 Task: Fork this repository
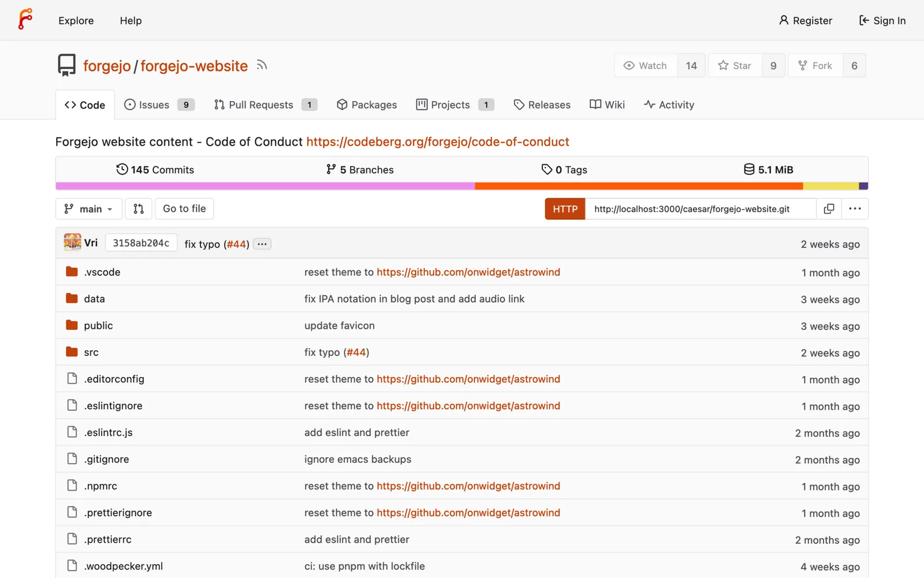(815, 65)
